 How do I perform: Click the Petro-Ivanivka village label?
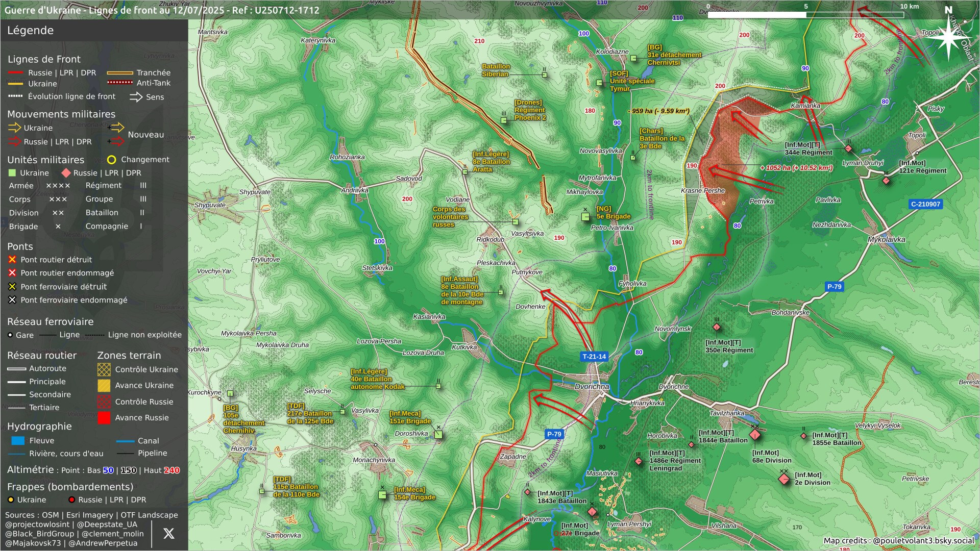tap(612, 228)
